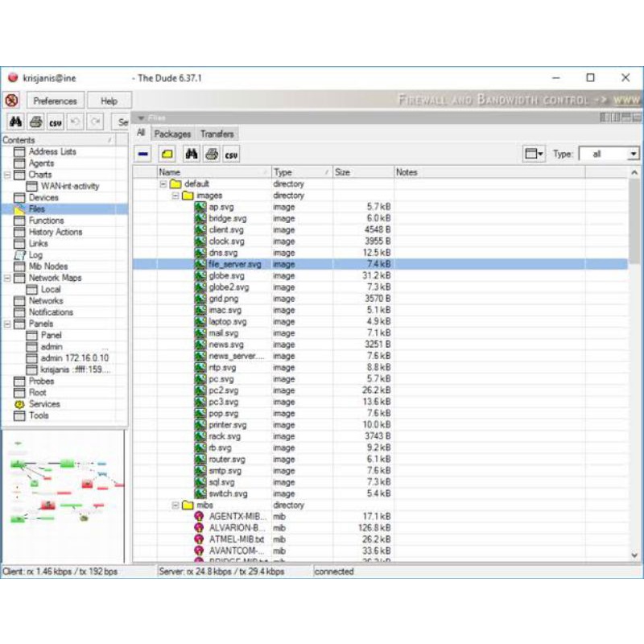Click the binoculars icon in Files toolbar
The image size is (644, 644).
coord(191,154)
